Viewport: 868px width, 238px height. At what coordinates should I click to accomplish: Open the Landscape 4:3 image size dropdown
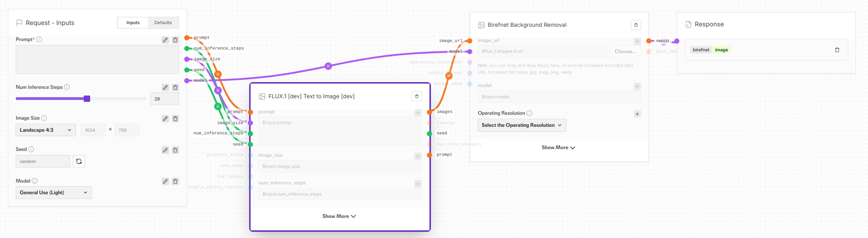point(46,130)
